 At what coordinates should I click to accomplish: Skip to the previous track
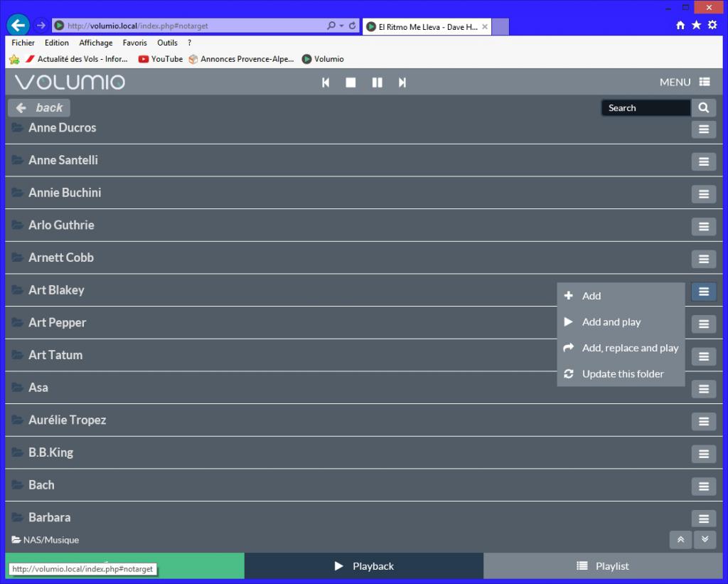(326, 83)
